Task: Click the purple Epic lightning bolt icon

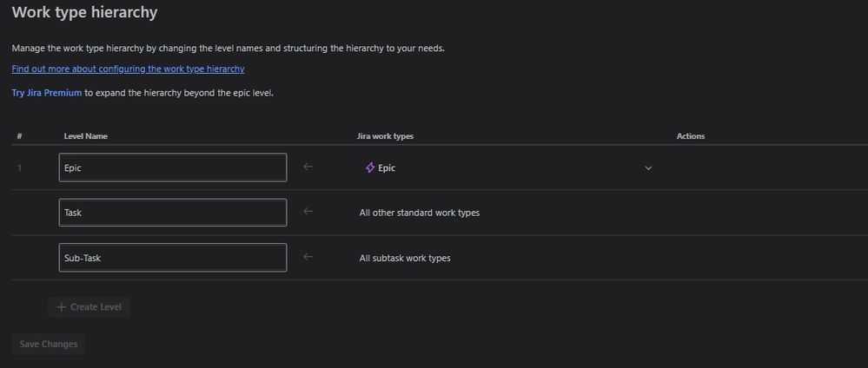Action: pos(370,168)
